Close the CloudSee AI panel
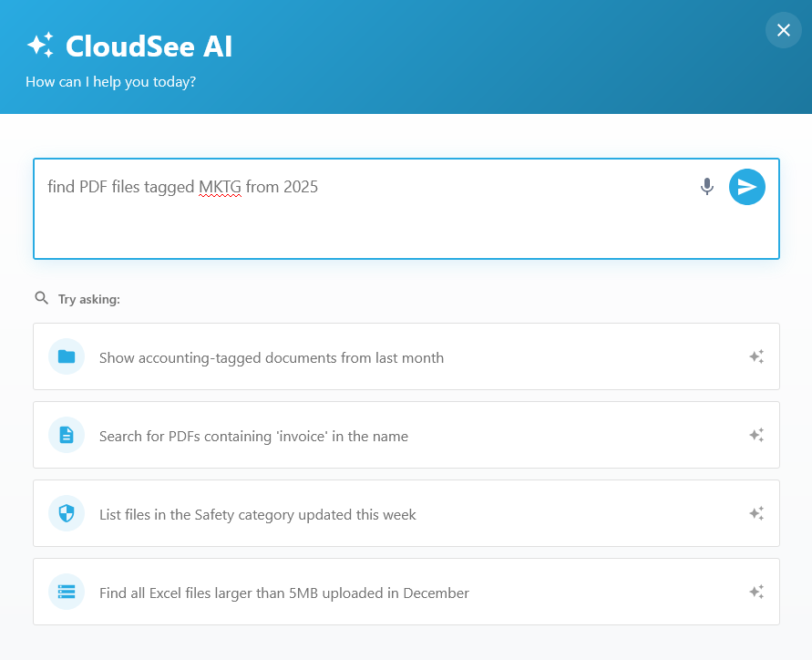The height and width of the screenshot is (660, 812). (783, 30)
